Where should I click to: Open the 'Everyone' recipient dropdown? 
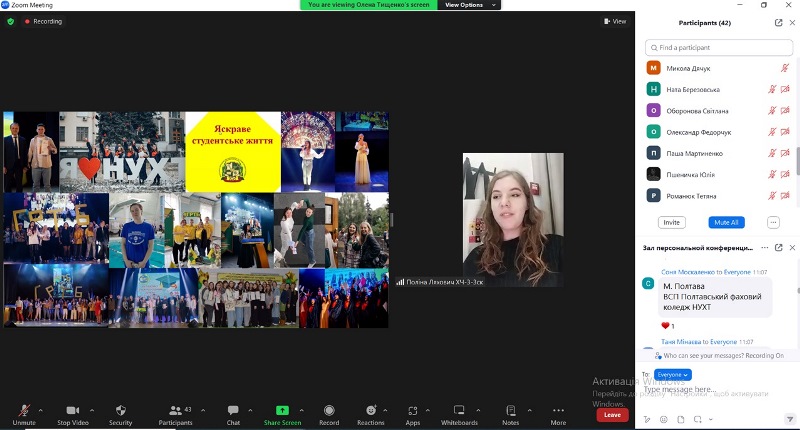(x=673, y=375)
